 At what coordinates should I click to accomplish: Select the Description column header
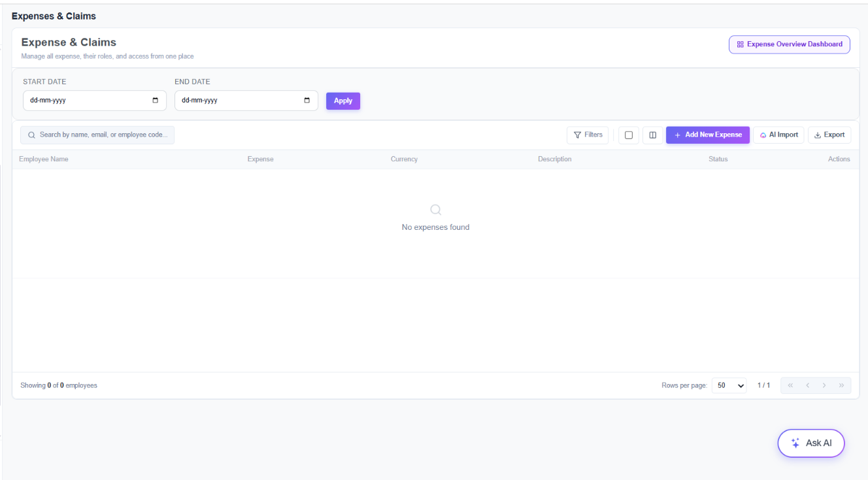pos(555,159)
